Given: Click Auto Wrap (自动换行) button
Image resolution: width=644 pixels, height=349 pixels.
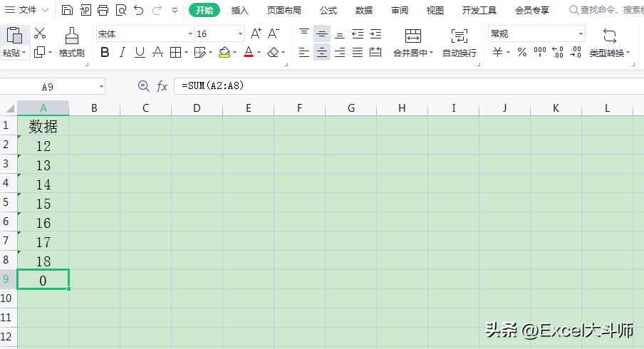Looking at the screenshot, I should click(x=459, y=42).
